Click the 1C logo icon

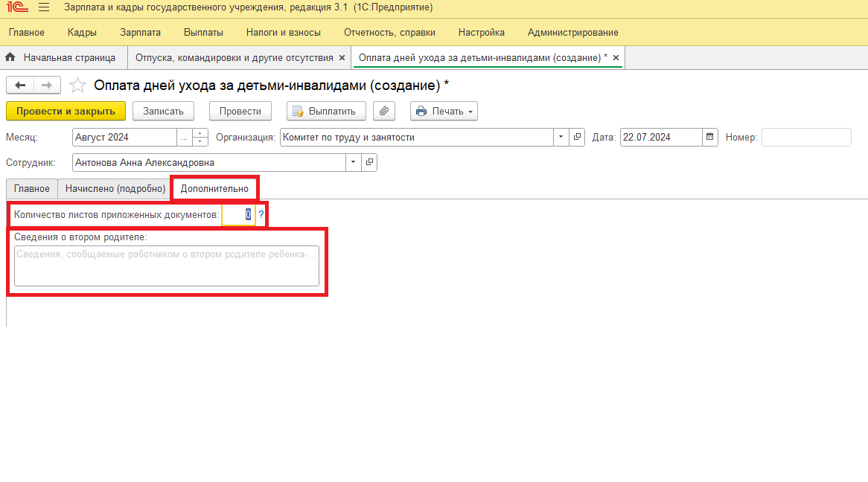click(17, 7)
